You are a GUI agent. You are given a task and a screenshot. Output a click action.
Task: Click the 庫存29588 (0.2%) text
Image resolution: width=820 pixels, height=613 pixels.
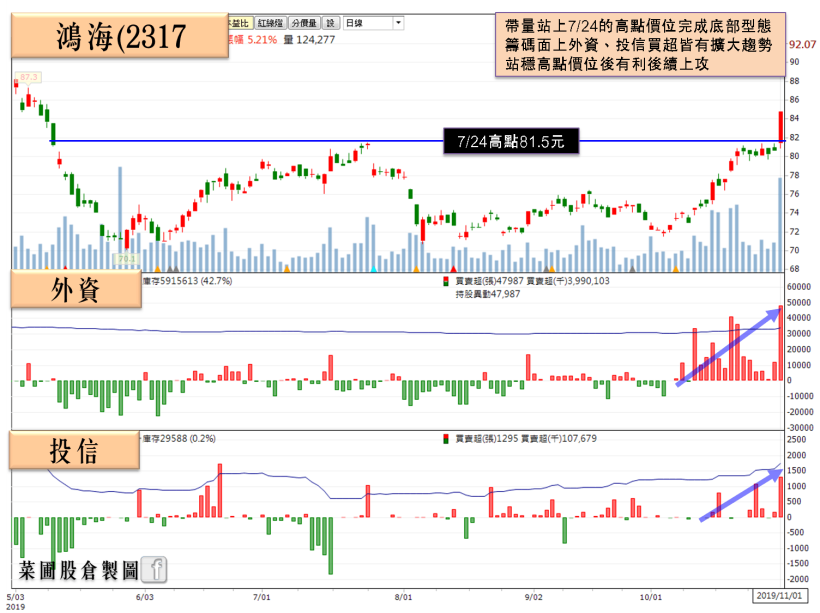click(179, 438)
